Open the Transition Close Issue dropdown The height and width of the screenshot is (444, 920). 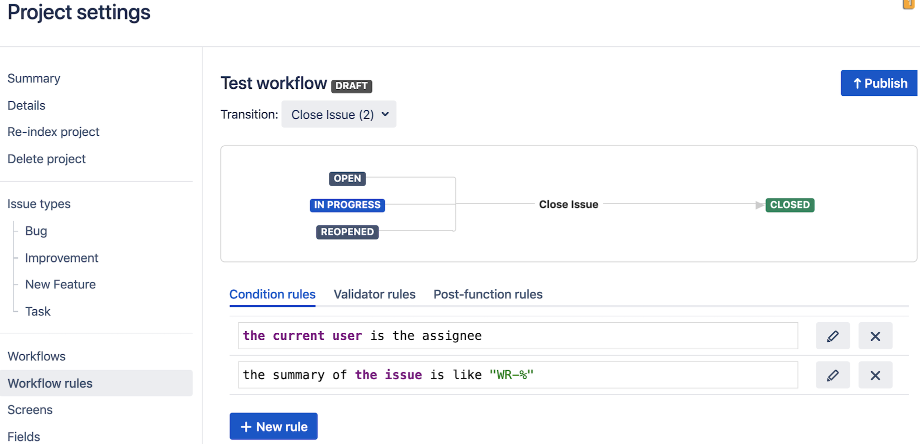pyautogui.click(x=339, y=114)
